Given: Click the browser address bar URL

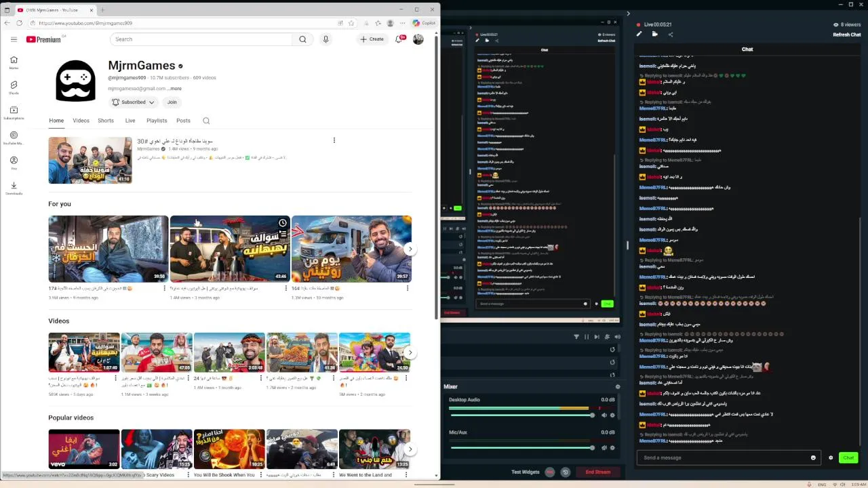Looking at the screenshot, I should click(85, 23).
